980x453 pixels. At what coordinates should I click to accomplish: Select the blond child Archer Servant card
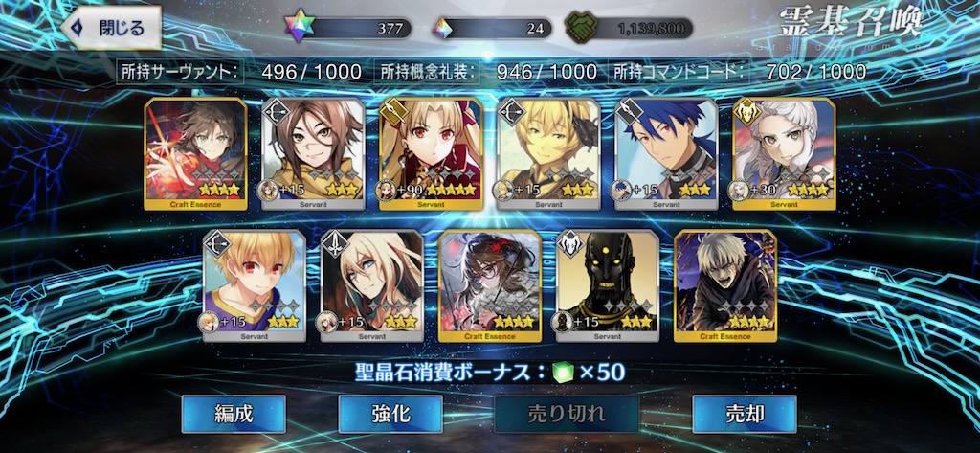[x=255, y=286]
